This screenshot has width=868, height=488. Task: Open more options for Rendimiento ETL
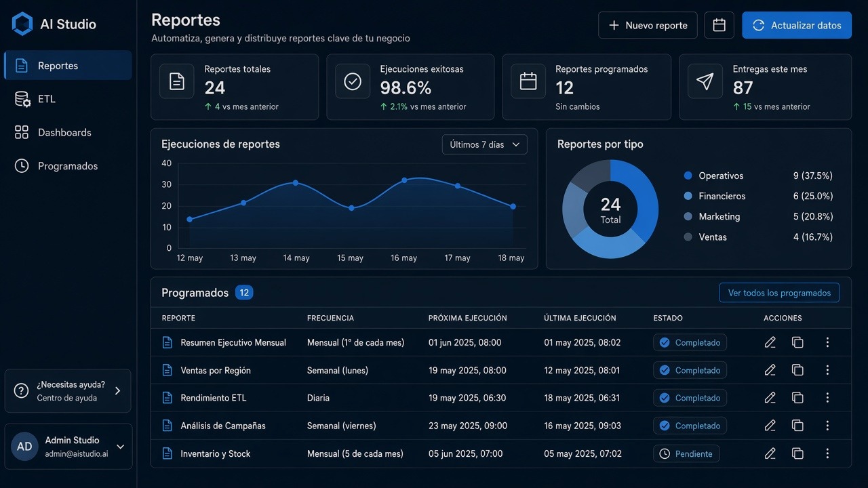(827, 398)
